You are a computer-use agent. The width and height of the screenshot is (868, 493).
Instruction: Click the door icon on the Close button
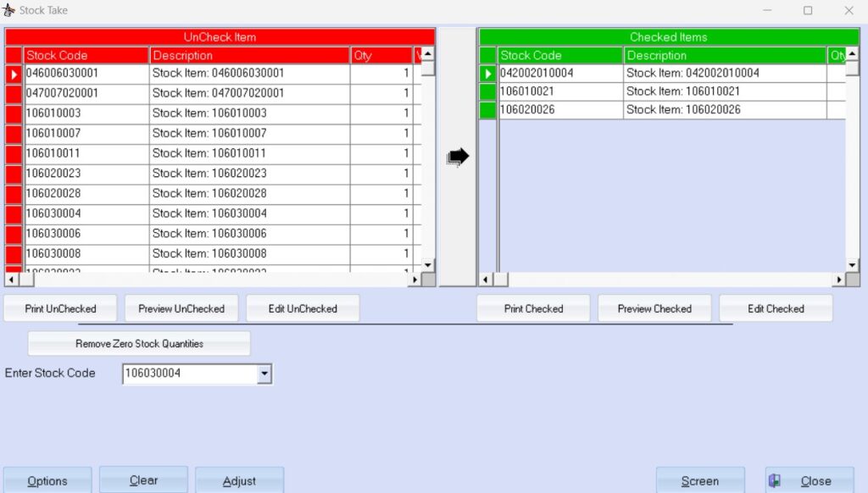point(774,479)
